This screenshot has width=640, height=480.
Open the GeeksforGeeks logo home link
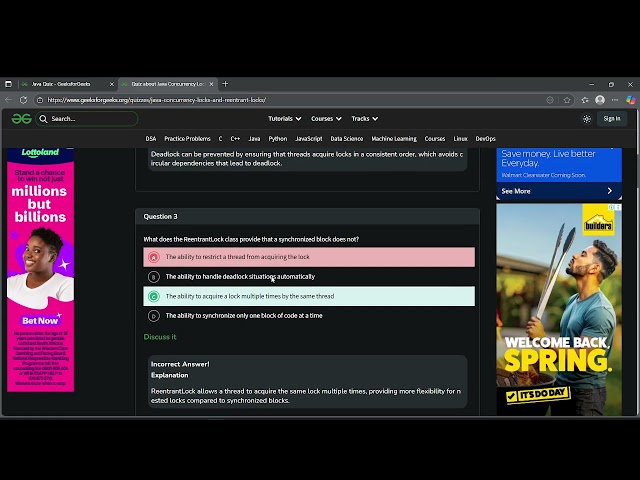21,119
